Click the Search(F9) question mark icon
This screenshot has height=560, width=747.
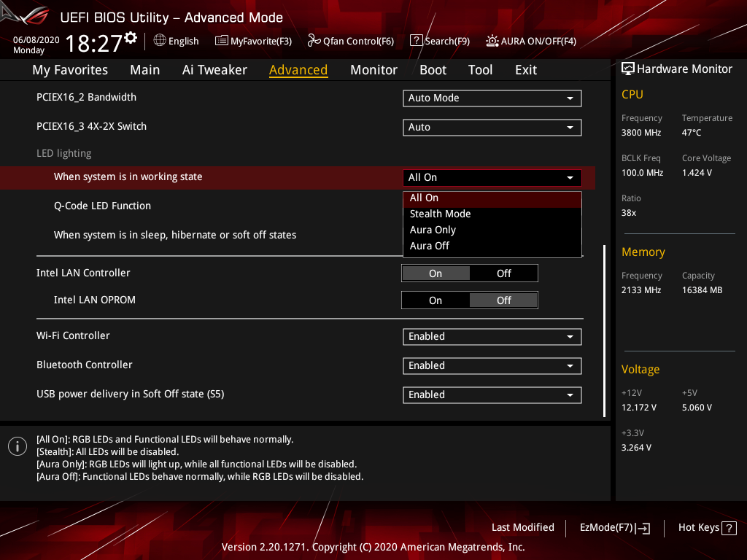(x=416, y=41)
